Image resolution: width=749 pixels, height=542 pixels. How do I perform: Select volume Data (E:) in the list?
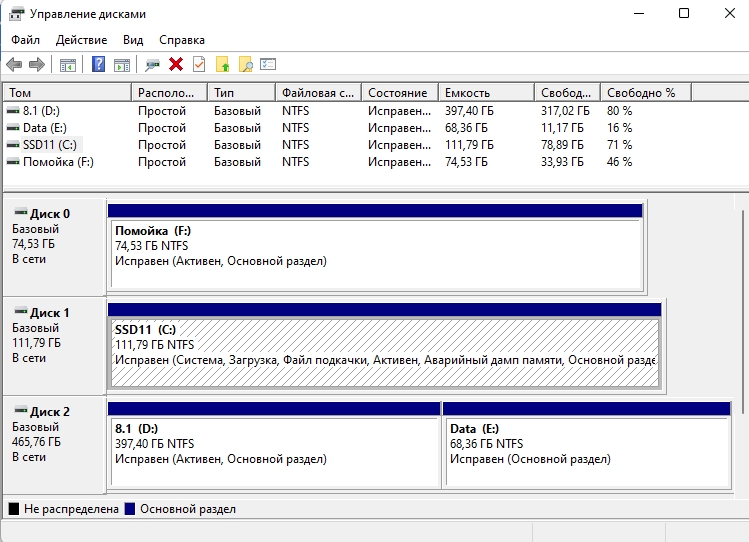pyautogui.click(x=44, y=128)
